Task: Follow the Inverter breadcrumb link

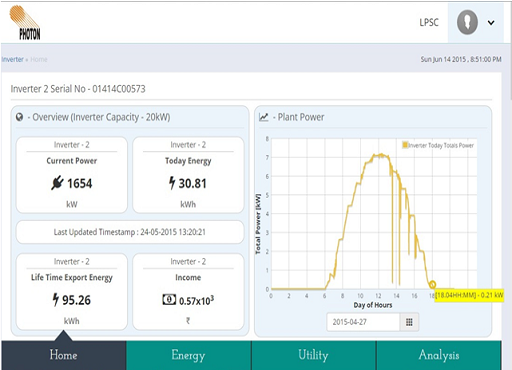Action: (x=12, y=59)
